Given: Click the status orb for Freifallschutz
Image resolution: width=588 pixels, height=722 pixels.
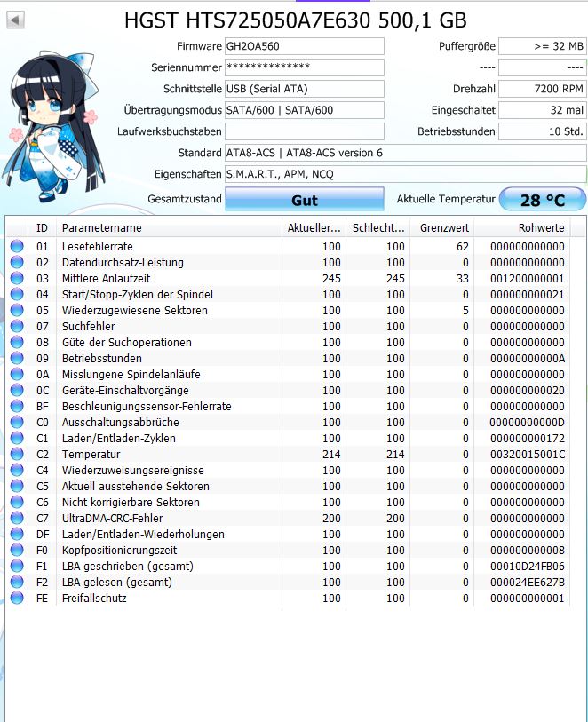Looking at the screenshot, I should (x=17, y=598).
